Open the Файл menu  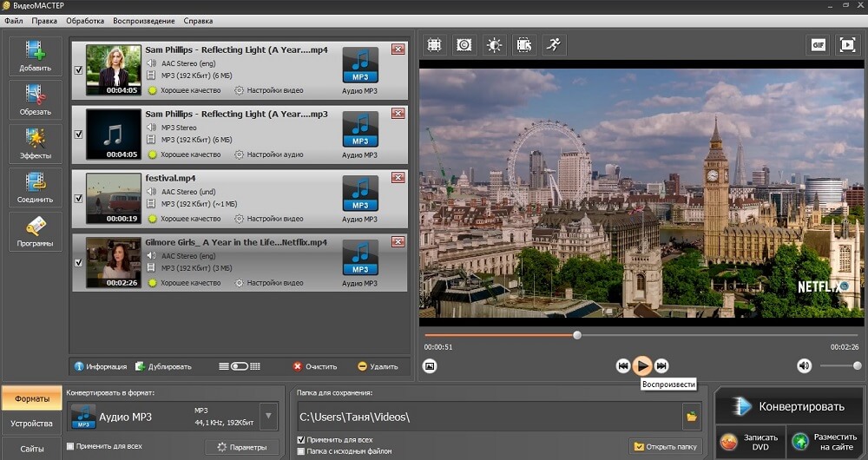(x=14, y=21)
